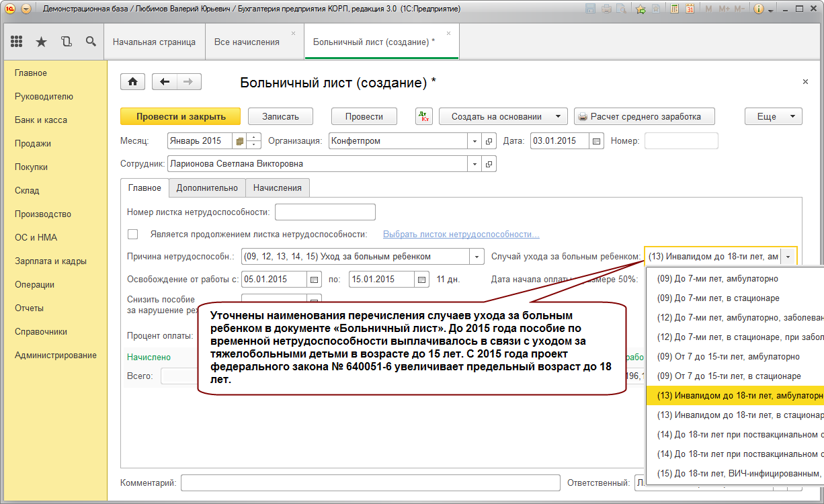
Task: Open the History icon in top panel
Action: pos(66,42)
